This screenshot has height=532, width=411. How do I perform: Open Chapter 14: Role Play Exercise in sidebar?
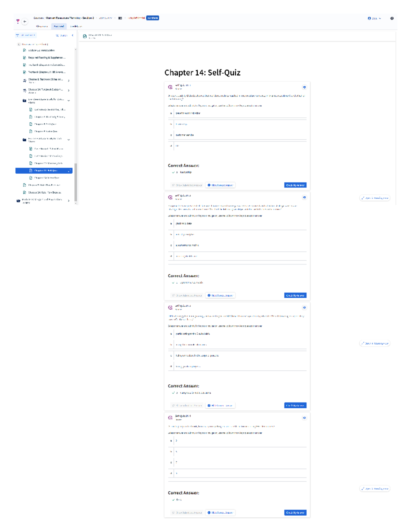(45, 193)
